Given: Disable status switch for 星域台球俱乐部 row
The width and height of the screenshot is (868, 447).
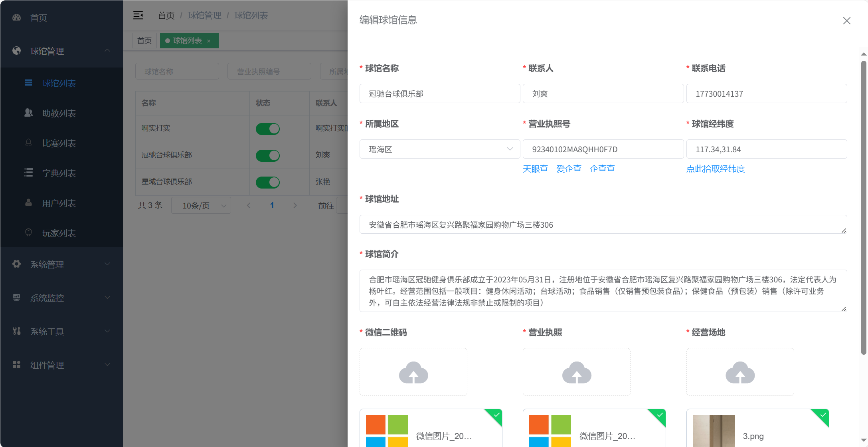Looking at the screenshot, I should pyautogui.click(x=267, y=182).
